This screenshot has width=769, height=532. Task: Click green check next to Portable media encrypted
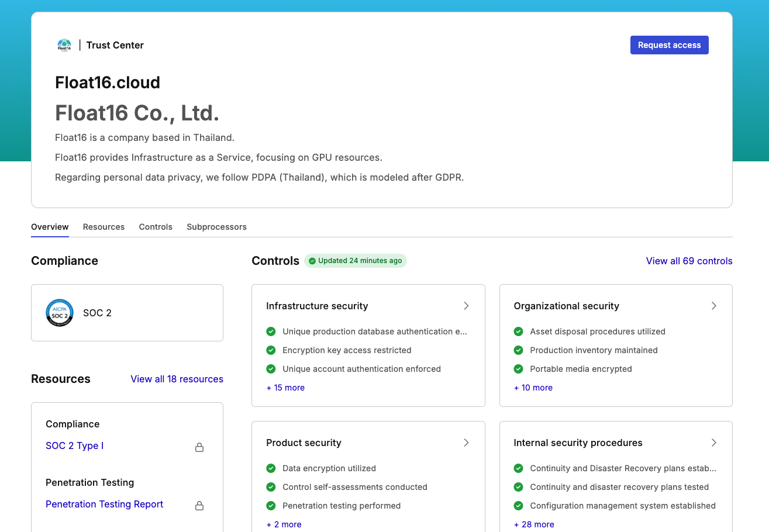(x=518, y=369)
